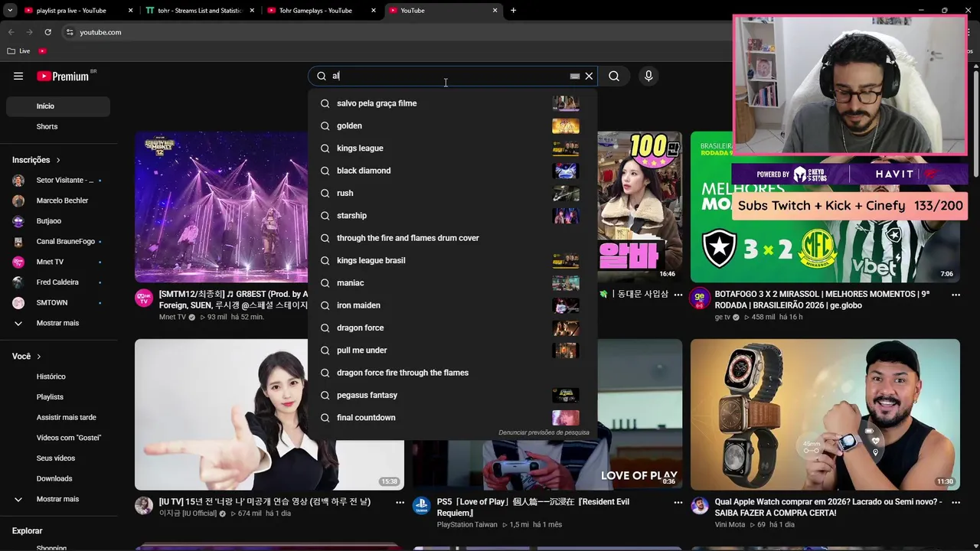
Task: Open Vini Mota channel avatar
Action: click(700, 506)
